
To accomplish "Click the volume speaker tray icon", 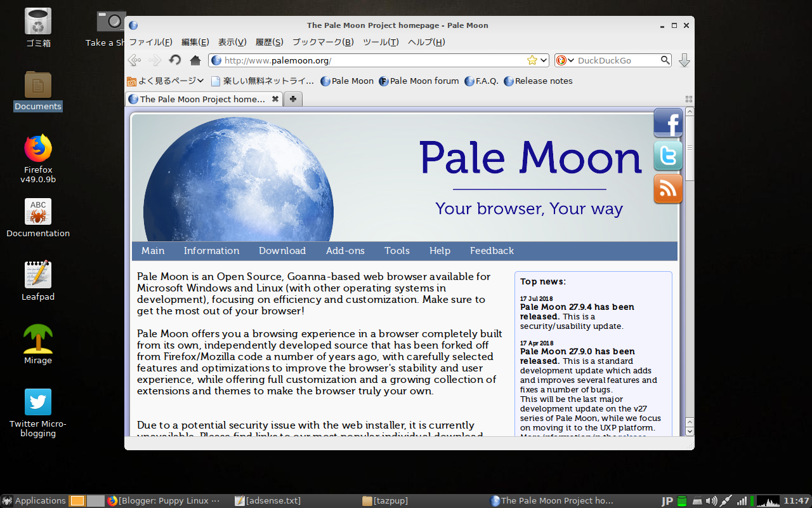I will (x=711, y=501).
